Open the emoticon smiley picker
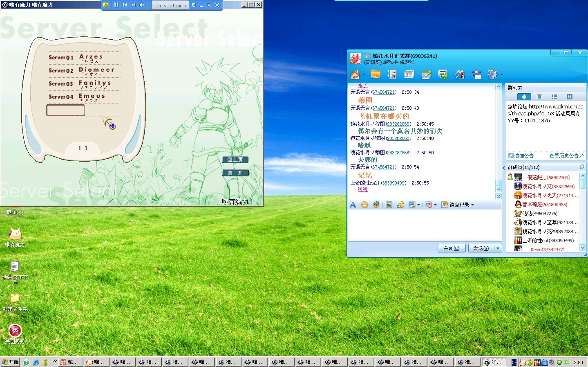Viewport: 588px width, 367px height. [364, 205]
